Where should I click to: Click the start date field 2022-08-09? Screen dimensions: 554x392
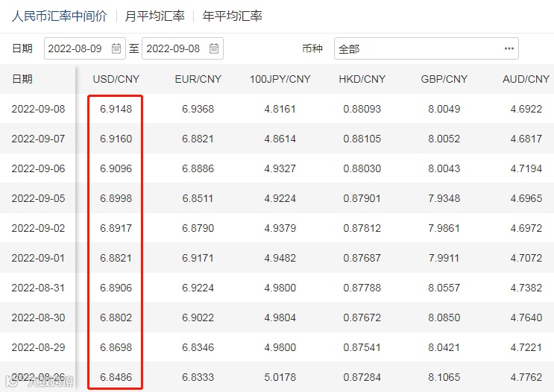click(85, 48)
